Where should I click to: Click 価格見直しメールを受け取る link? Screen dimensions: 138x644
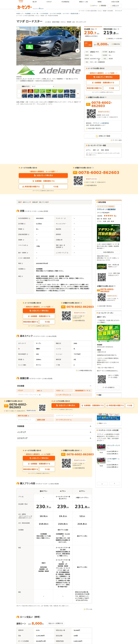click(x=114, y=39)
